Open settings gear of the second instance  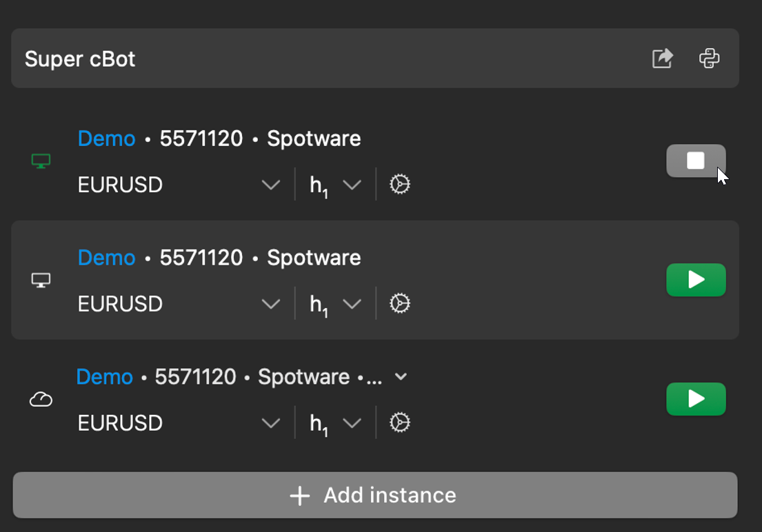400,304
